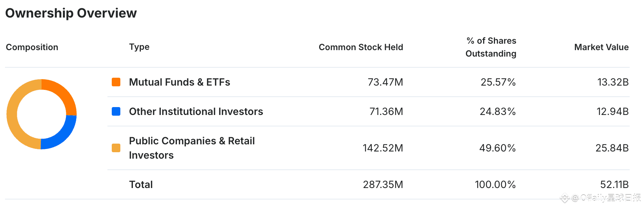Screen dimensions: 644x207
Task: Click the Common Stock Held column header
Action: point(361,47)
